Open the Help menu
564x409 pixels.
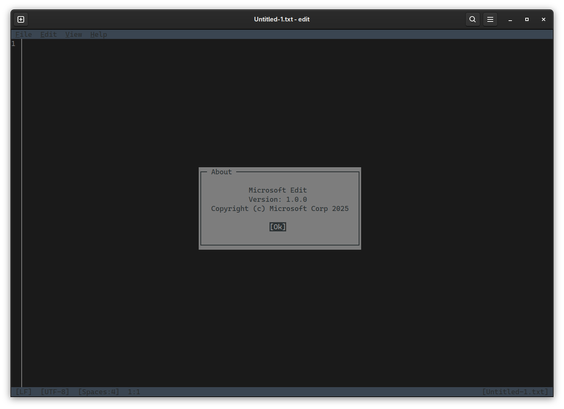99,35
